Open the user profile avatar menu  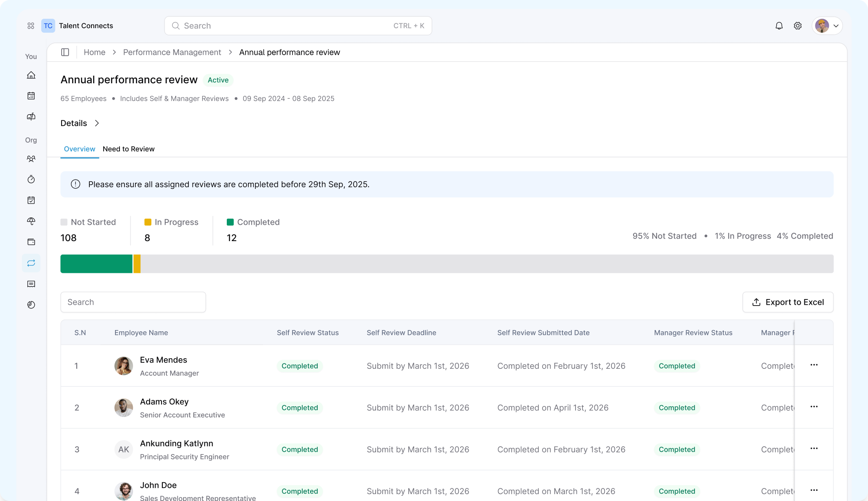click(x=827, y=26)
